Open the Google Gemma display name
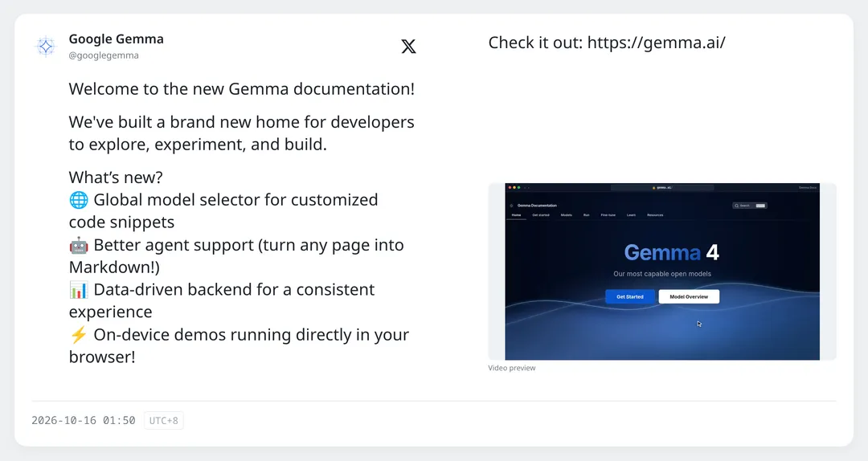The width and height of the screenshot is (868, 461). click(x=117, y=39)
